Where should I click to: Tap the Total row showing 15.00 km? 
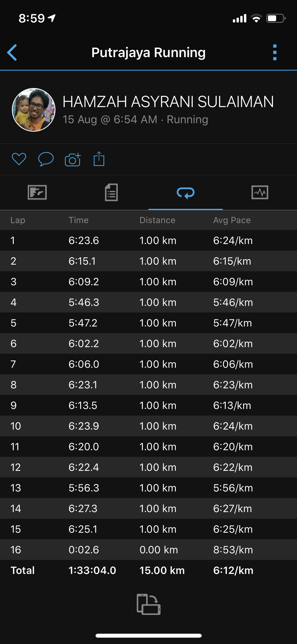(148, 570)
